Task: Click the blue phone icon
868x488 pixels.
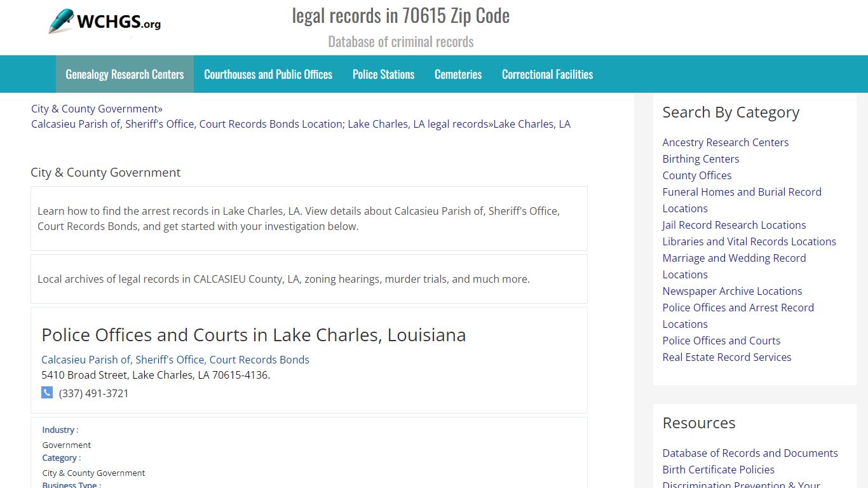Action: [47, 393]
